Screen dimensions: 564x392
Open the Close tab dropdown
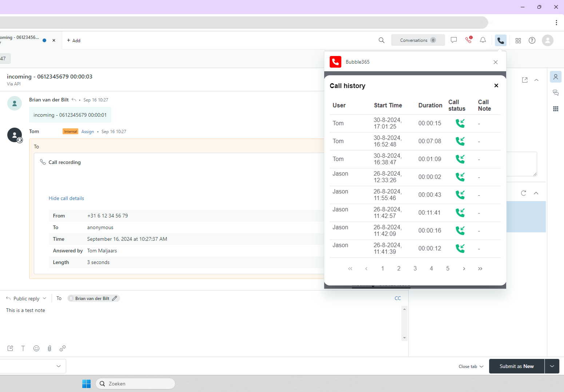471,367
